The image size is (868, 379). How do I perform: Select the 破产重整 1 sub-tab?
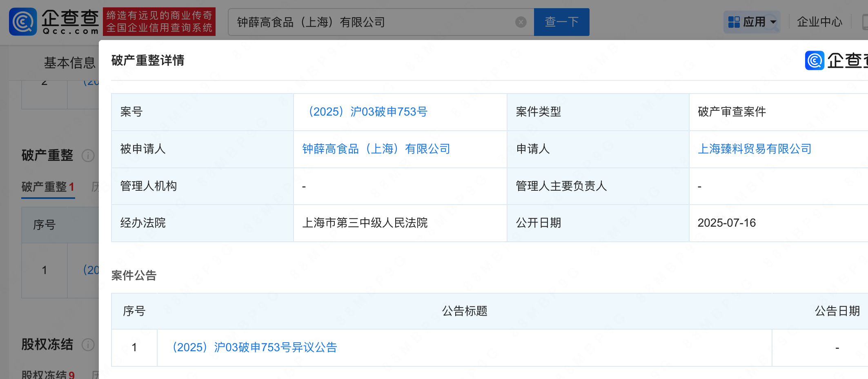click(x=48, y=187)
